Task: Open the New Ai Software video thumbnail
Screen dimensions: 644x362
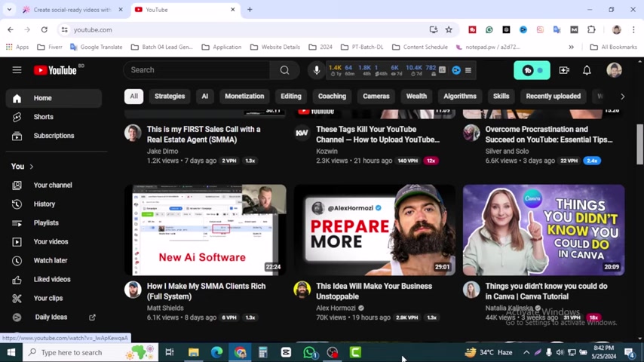Action: (205, 230)
